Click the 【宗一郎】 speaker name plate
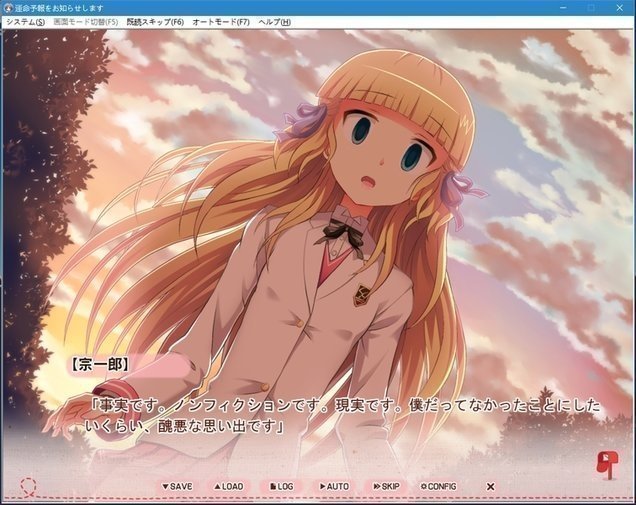 coord(128,365)
